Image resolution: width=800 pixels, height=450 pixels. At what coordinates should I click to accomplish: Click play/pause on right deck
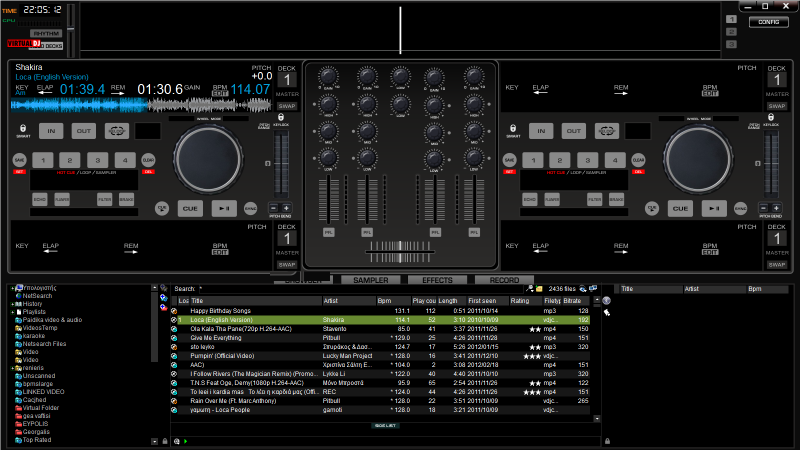(x=714, y=209)
